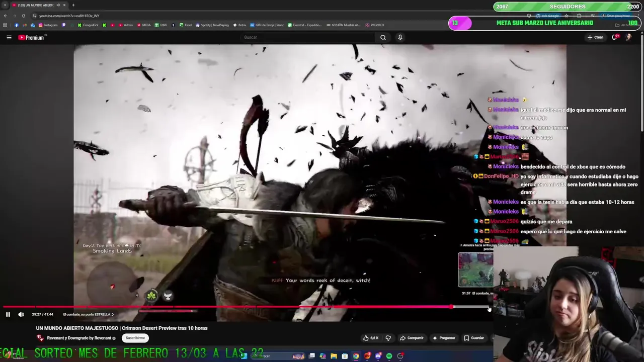Open the PREVIRED bookmark
This screenshot has height=362, width=644.
click(x=375, y=25)
